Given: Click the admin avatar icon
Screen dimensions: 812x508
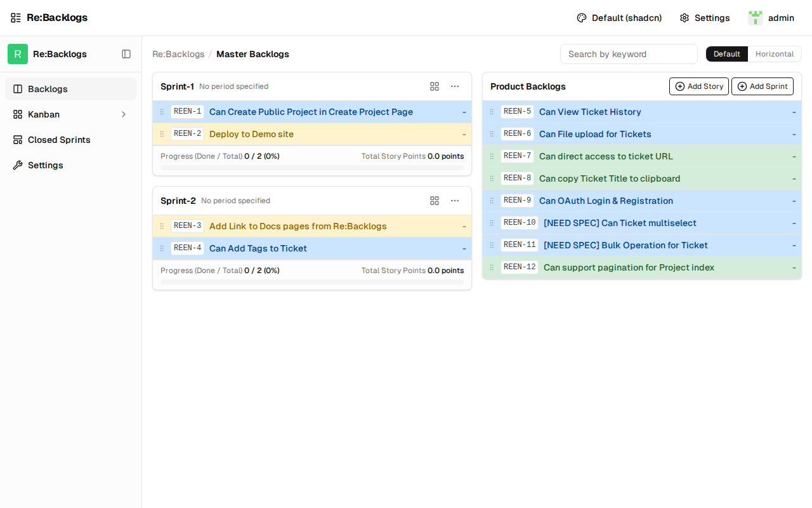Looking at the screenshot, I should (x=755, y=18).
